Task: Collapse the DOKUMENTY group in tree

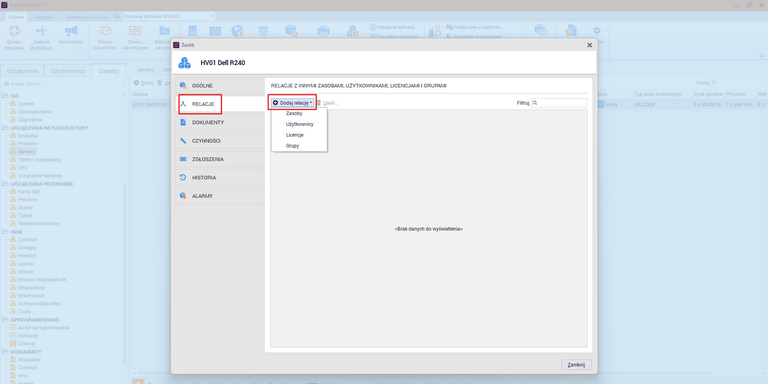Action: 5,352
